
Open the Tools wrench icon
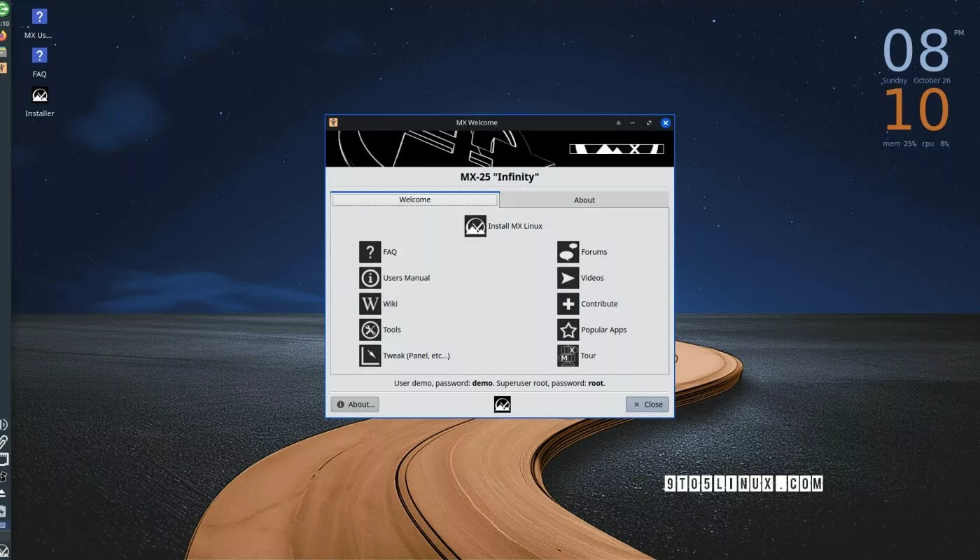pos(370,330)
